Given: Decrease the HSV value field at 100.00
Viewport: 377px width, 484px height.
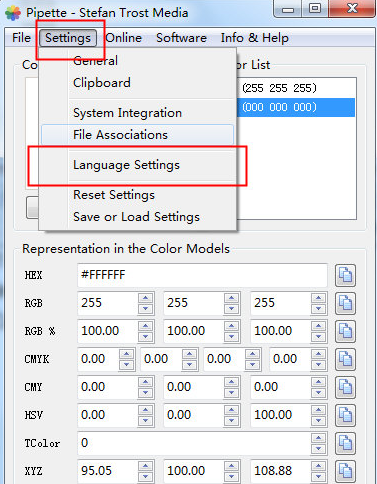Looking at the screenshot, I should click(319, 421).
